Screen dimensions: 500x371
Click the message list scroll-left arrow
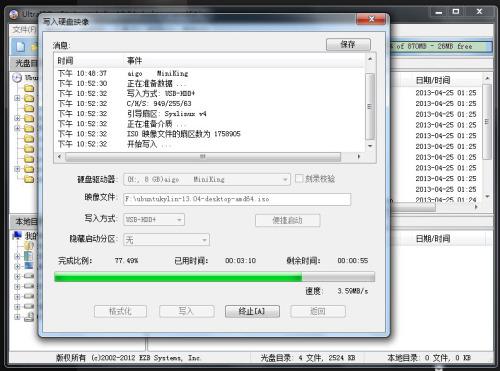pyautogui.click(x=59, y=157)
